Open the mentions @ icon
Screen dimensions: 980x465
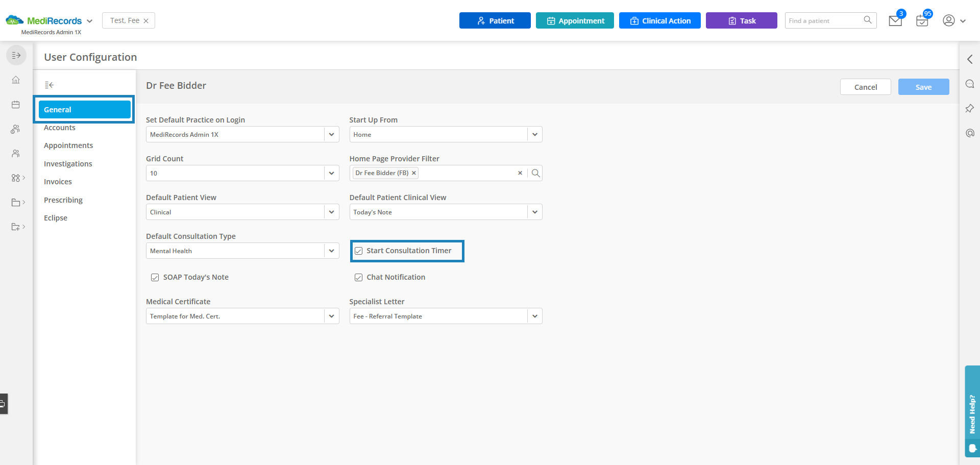point(970,133)
